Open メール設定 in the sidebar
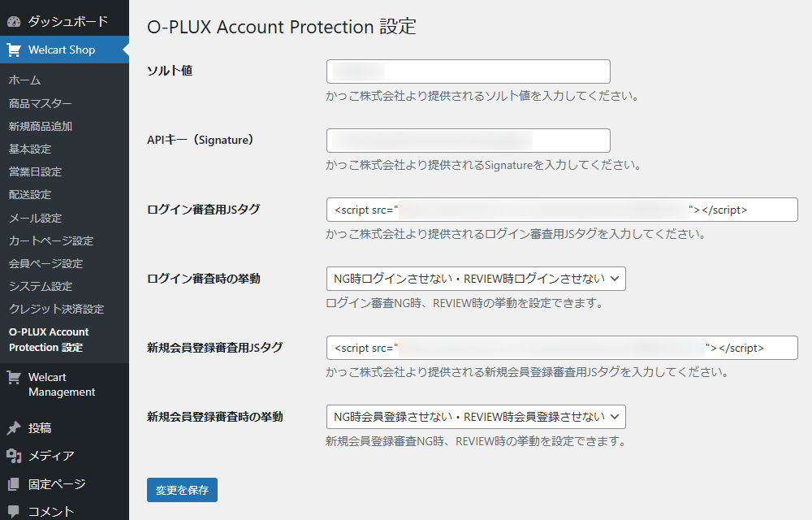 tap(35, 218)
